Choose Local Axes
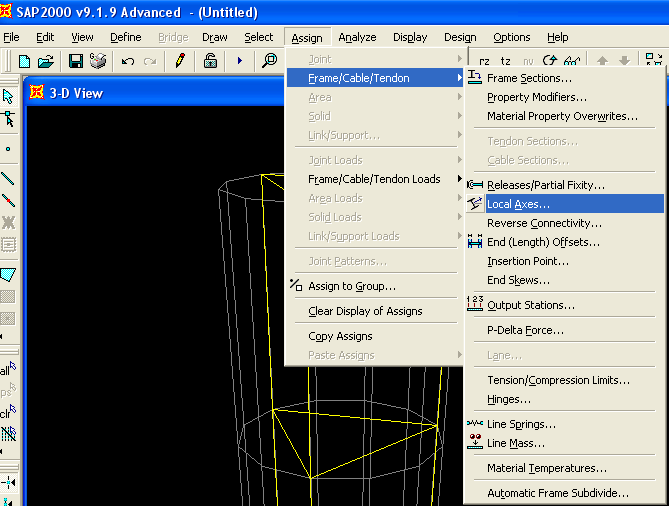The height and width of the screenshot is (506, 669). point(565,204)
